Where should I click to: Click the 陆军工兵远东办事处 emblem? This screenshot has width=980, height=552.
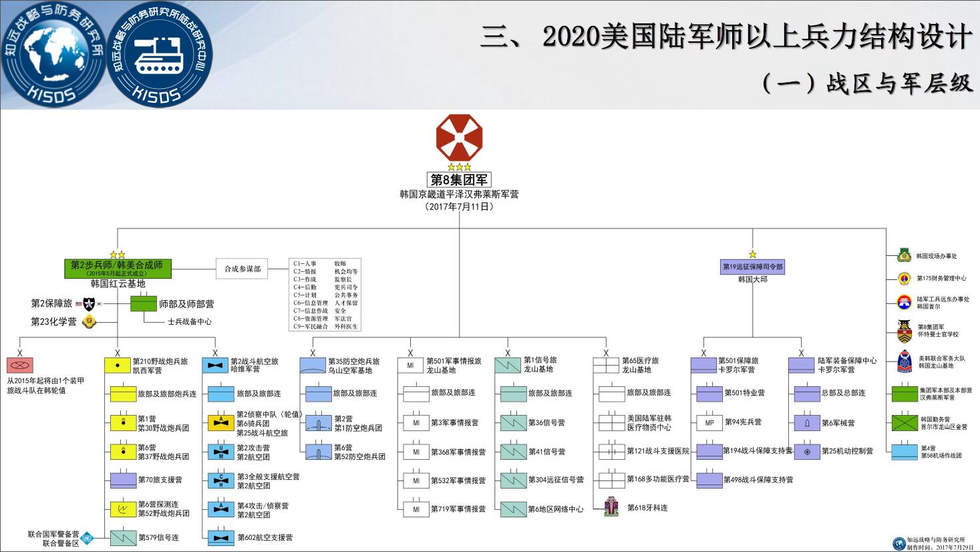904,303
